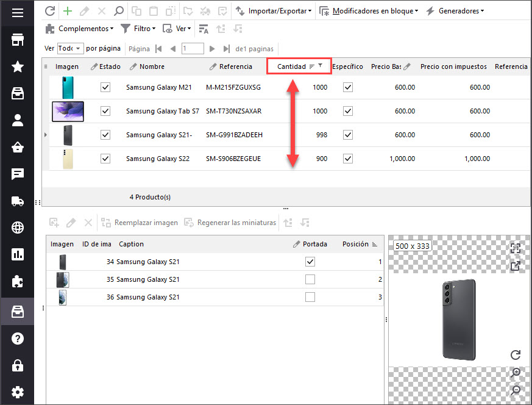The width and height of the screenshot is (532, 405).
Task: Open the Generadores dropdown
Action: coord(455,11)
